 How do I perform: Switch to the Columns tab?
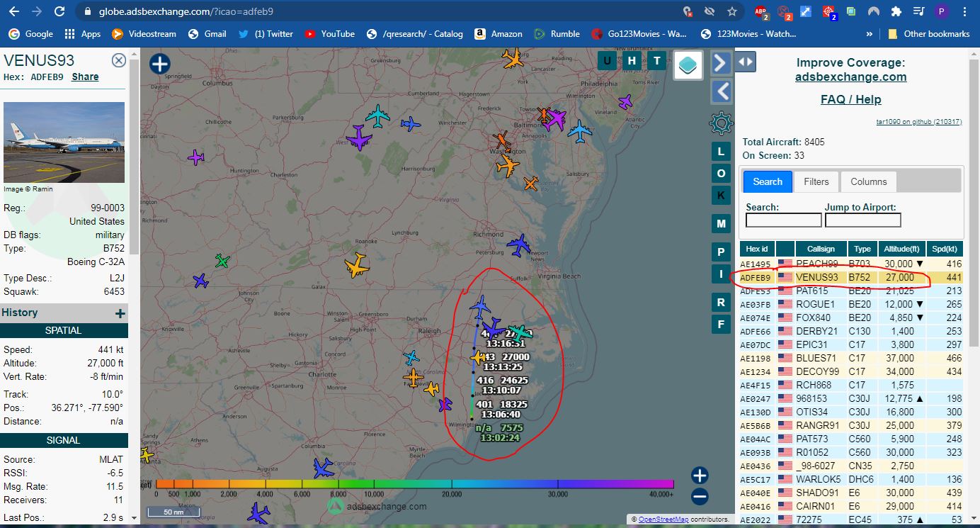pyautogui.click(x=869, y=181)
